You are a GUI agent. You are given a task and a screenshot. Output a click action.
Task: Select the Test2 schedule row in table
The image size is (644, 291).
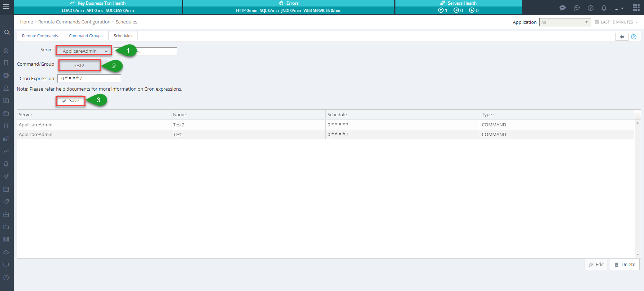(179, 125)
